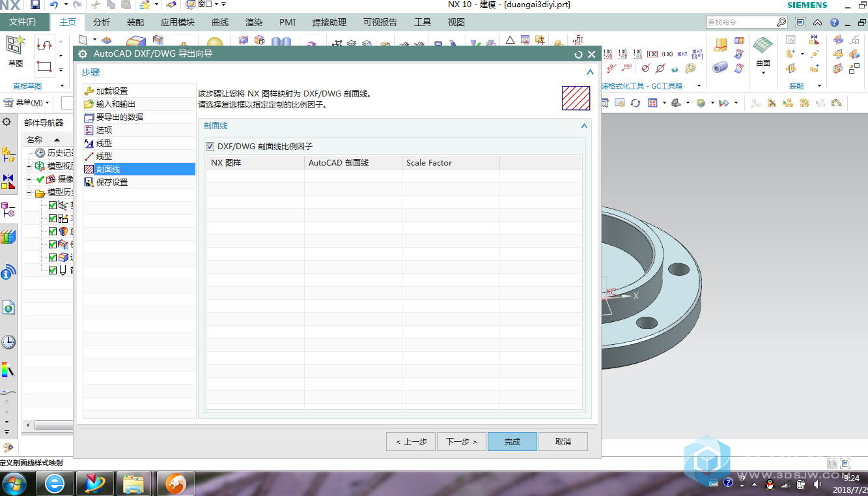This screenshot has width=868, height=496.
Task: Switch to the 应用模块 ribbon tab
Action: (x=177, y=22)
